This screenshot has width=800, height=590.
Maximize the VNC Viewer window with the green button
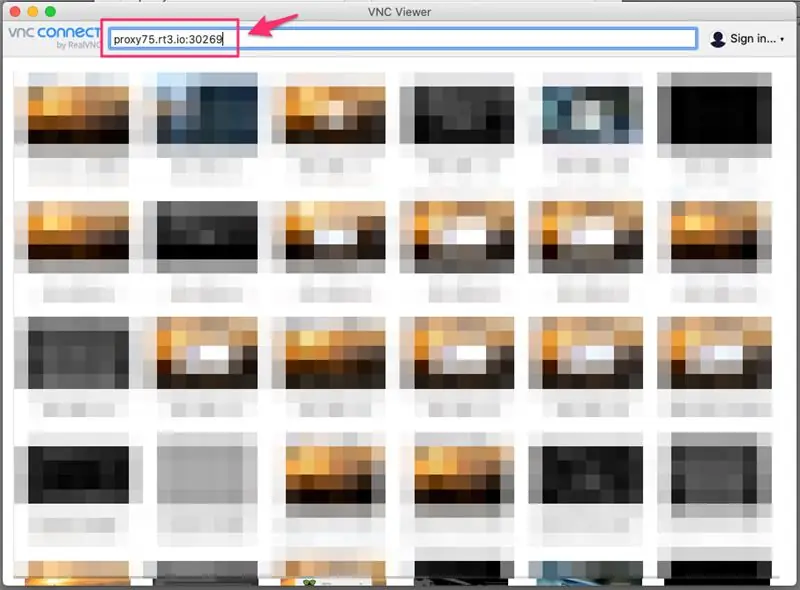coord(50,11)
